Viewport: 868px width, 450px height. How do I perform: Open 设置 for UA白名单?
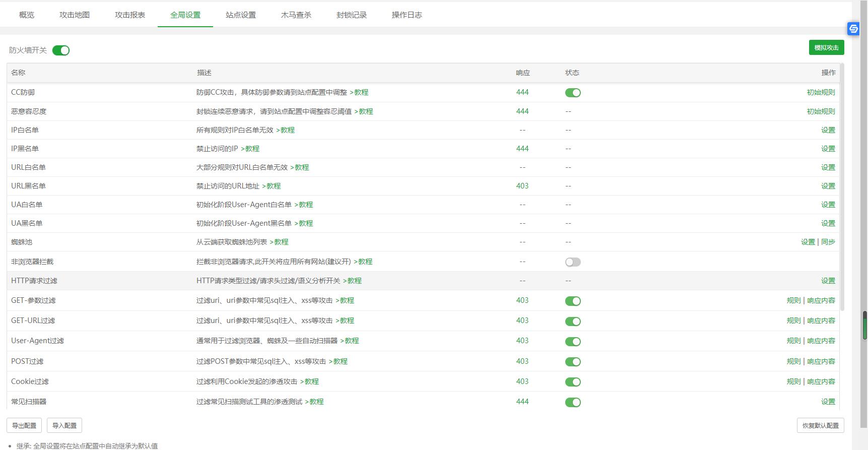click(828, 205)
